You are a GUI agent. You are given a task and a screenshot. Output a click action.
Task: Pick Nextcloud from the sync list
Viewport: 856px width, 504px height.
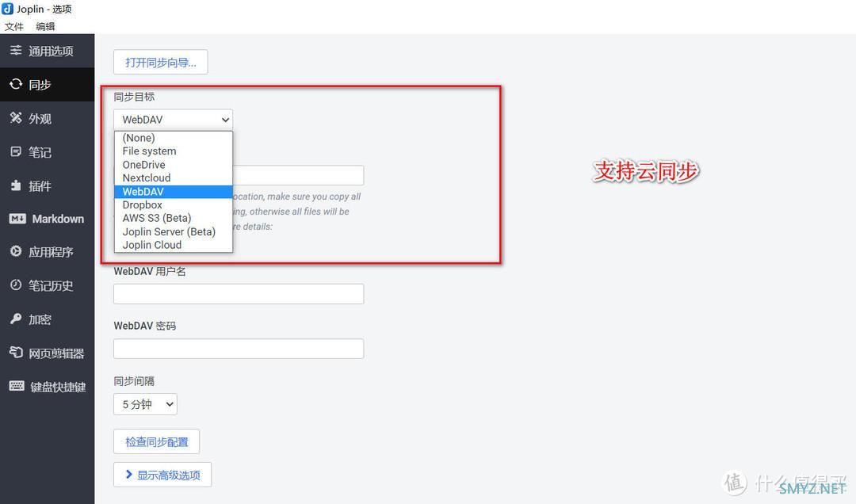coord(174,178)
